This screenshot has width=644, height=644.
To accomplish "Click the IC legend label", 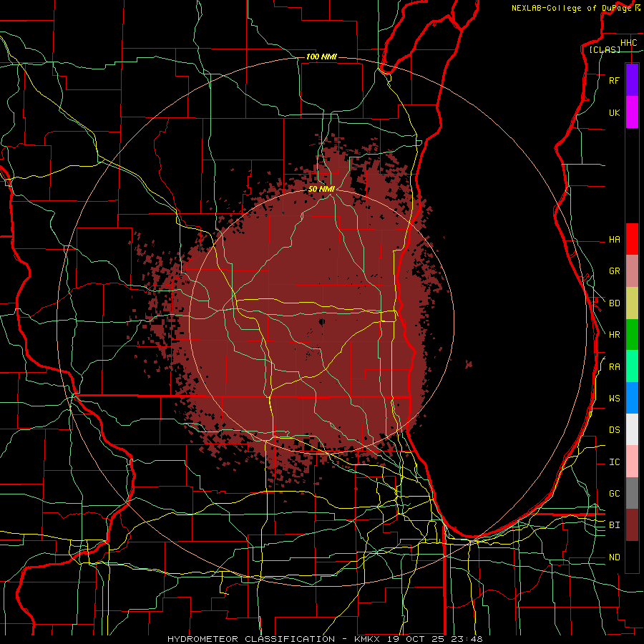I will point(614,462).
